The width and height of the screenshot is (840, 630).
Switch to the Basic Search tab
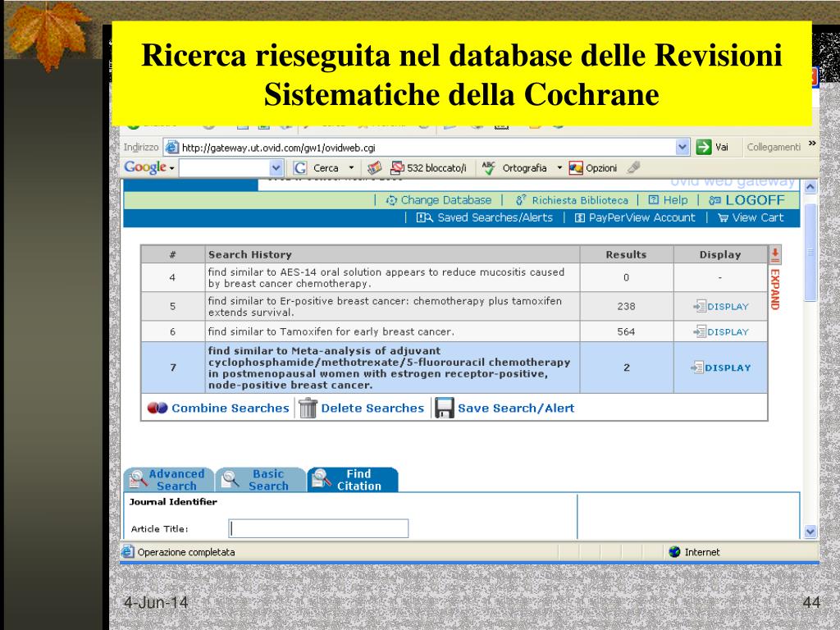(260, 480)
